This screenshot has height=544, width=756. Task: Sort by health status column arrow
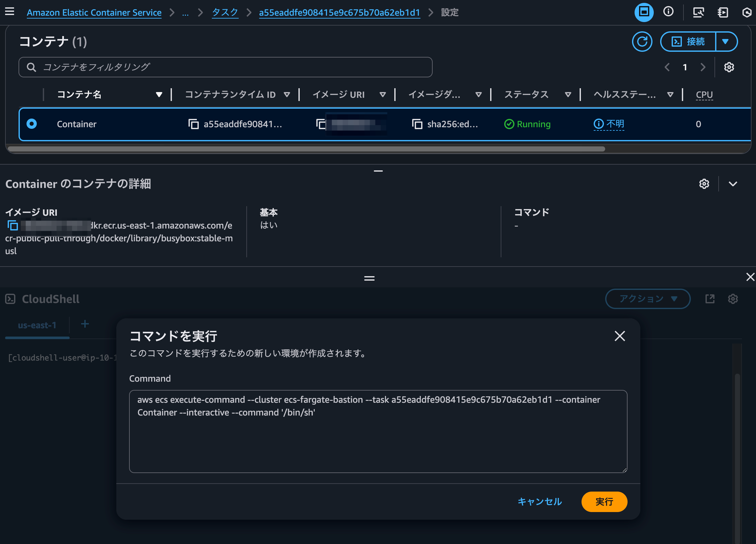pos(670,95)
